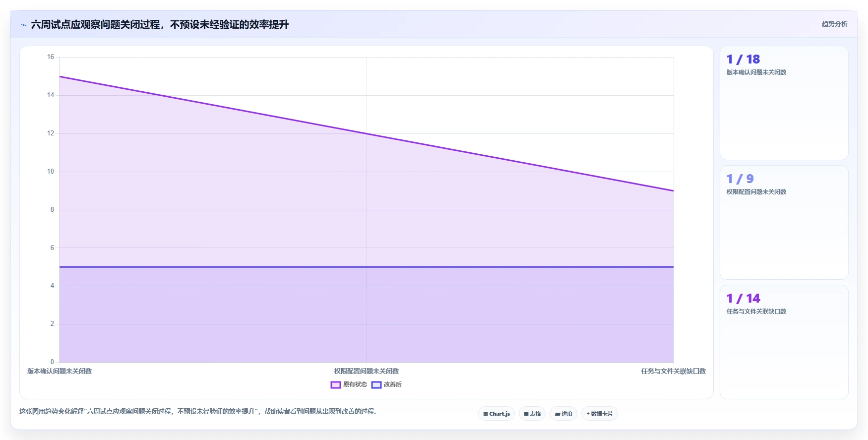
Task: Click the 改善后 legend label
Action: pyautogui.click(x=393, y=384)
